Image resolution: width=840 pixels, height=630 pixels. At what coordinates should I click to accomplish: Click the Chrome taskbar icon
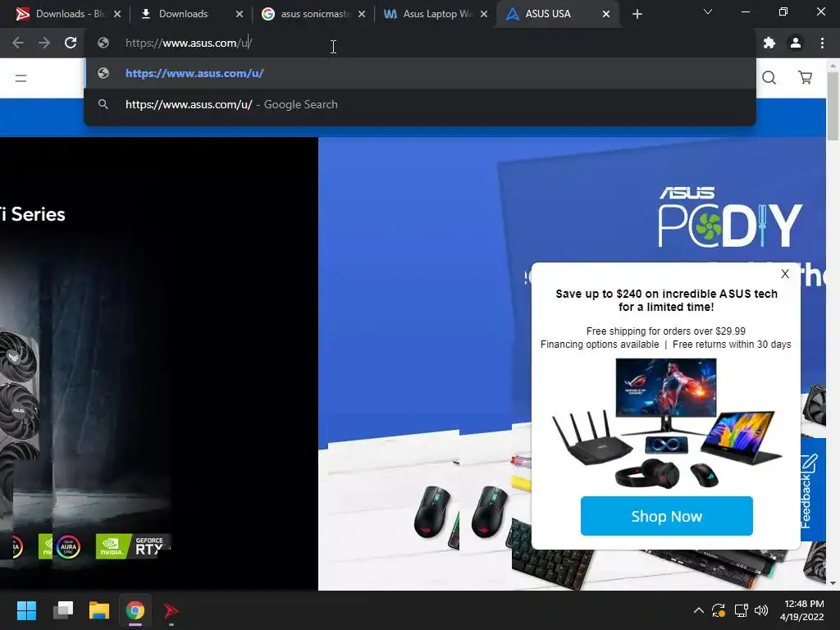[x=135, y=610]
